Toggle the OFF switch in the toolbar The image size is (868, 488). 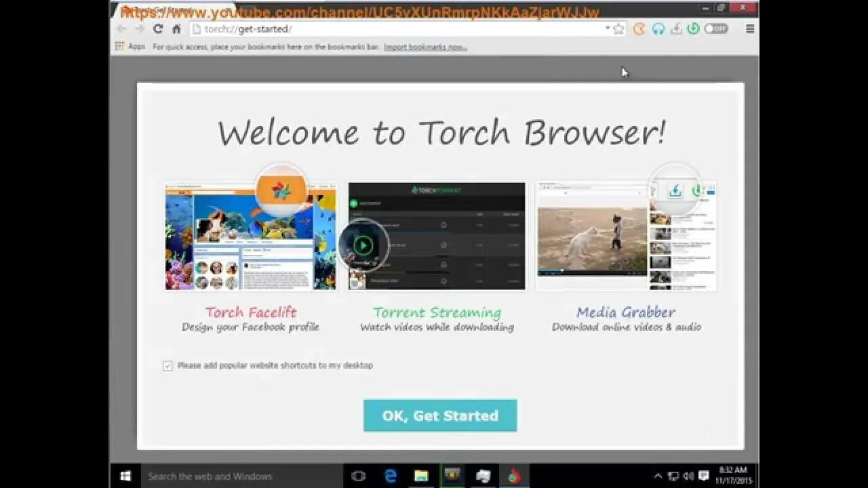[x=716, y=29]
